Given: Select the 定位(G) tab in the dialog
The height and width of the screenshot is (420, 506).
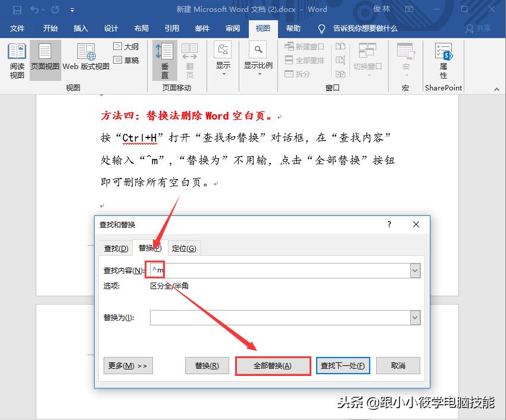Looking at the screenshot, I should 183,248.
